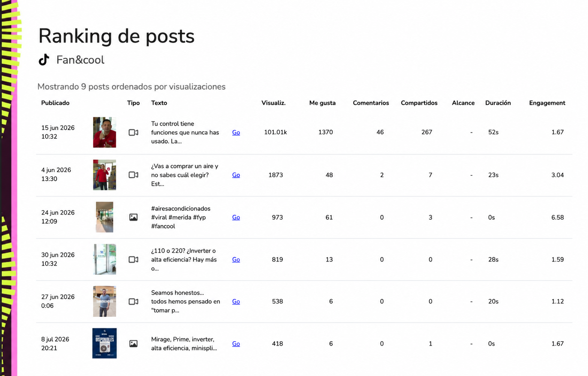The width and height of the screenshot is (588, 376).
Task: Click the 819 views value
Action: pyautogui.click(x=277, y=259)
